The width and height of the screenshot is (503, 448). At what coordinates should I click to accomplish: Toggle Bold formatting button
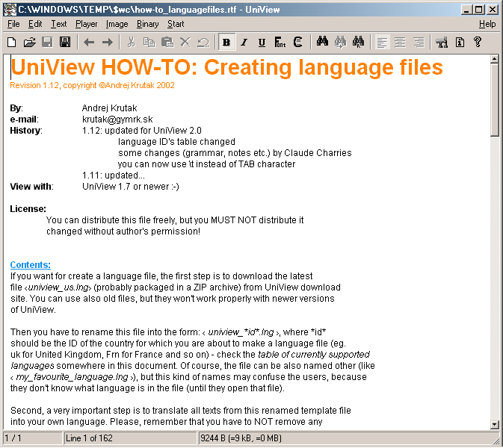[x=226, y=42]
